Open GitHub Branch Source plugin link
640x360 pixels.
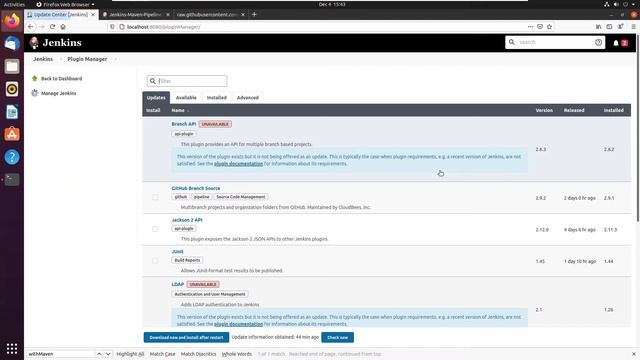196,188
